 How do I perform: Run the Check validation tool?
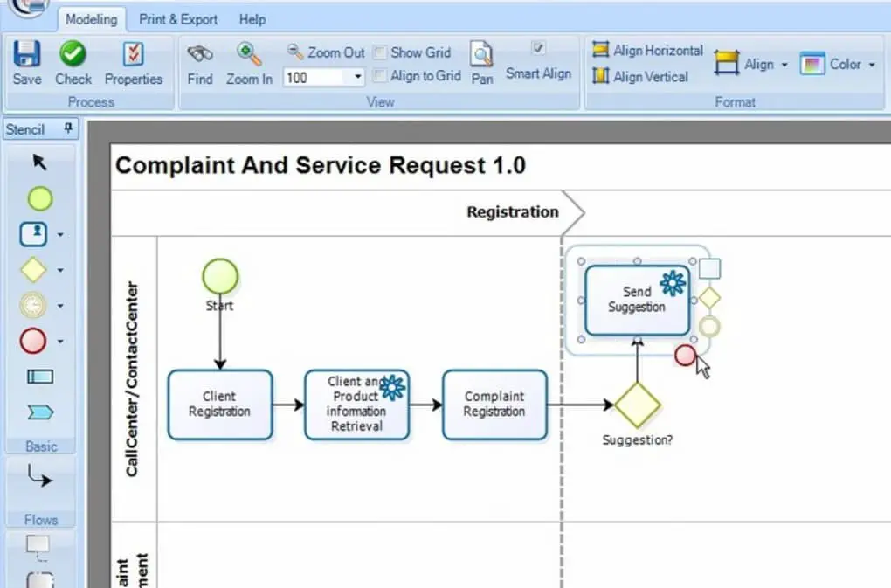(x=73, y=56)
